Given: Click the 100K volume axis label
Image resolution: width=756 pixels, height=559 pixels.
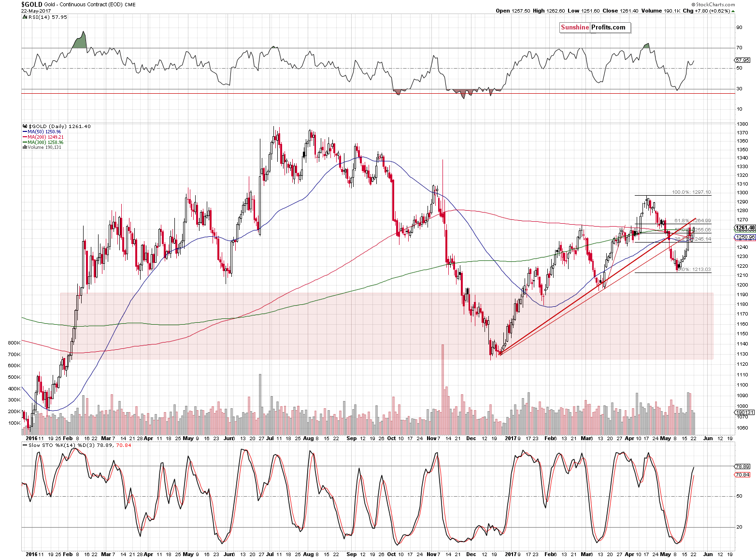Looking at the screenshot, I should point(14,423).
